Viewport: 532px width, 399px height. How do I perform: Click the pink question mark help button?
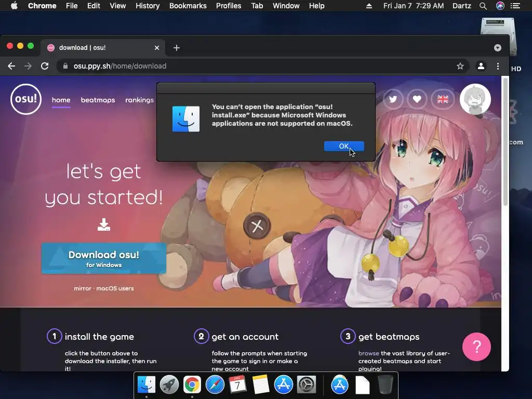coord(476,347)
